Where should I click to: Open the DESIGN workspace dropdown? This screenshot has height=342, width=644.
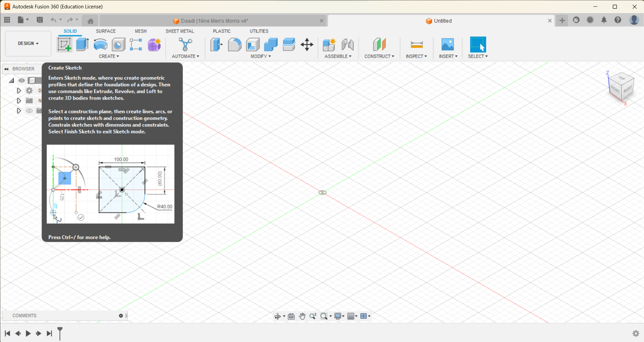[x=28, y=43]
